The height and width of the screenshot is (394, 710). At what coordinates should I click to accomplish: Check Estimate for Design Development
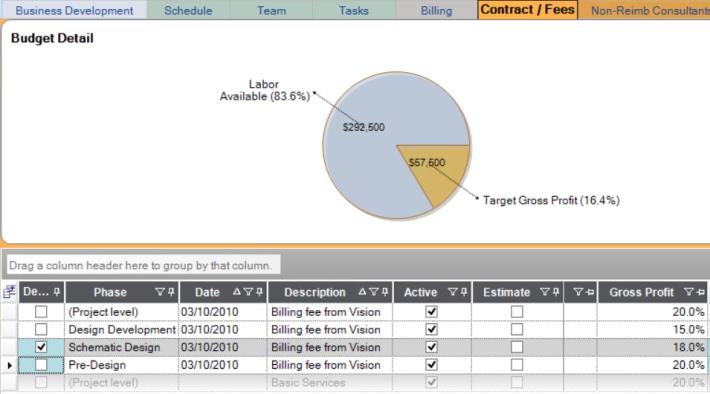(517, 329)
